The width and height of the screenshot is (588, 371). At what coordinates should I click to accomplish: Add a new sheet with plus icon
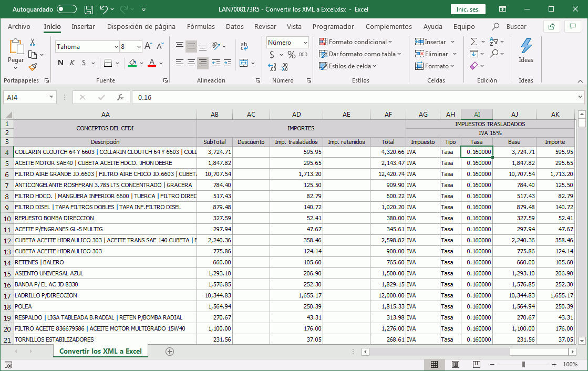pyautogui.click(x=169, y=352)
